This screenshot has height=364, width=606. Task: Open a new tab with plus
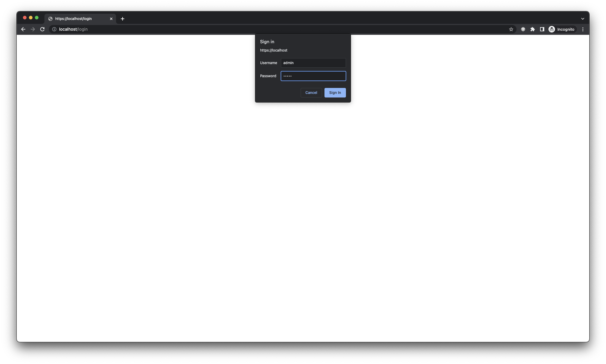123,19
